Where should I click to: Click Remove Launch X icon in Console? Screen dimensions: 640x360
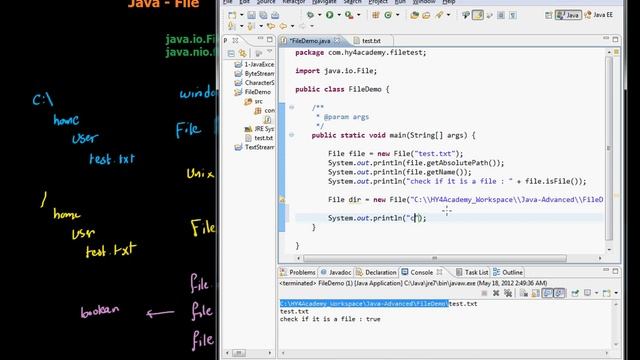pyautogui.click(x=496, y=293)
